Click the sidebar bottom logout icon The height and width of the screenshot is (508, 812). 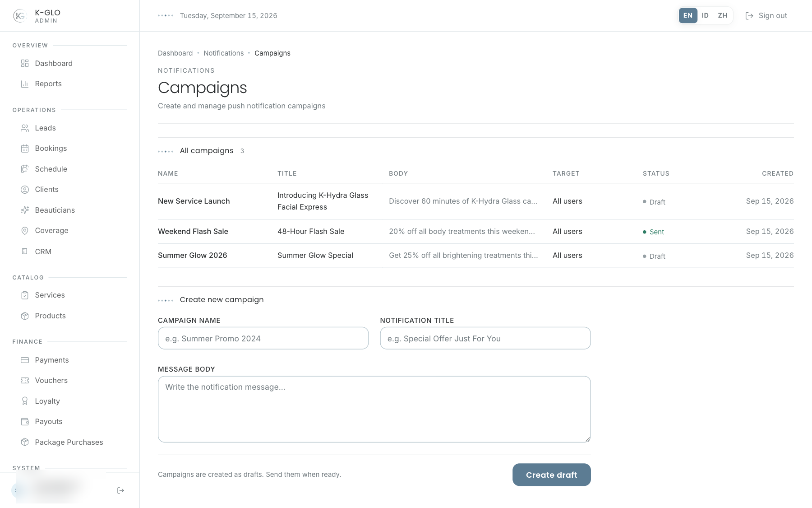(x=120, y=490)
